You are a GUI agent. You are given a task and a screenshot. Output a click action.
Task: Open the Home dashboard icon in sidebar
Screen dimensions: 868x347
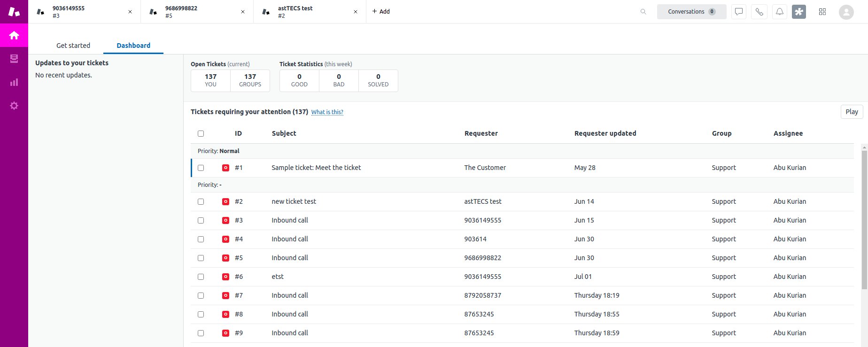(x=14, y=35)
